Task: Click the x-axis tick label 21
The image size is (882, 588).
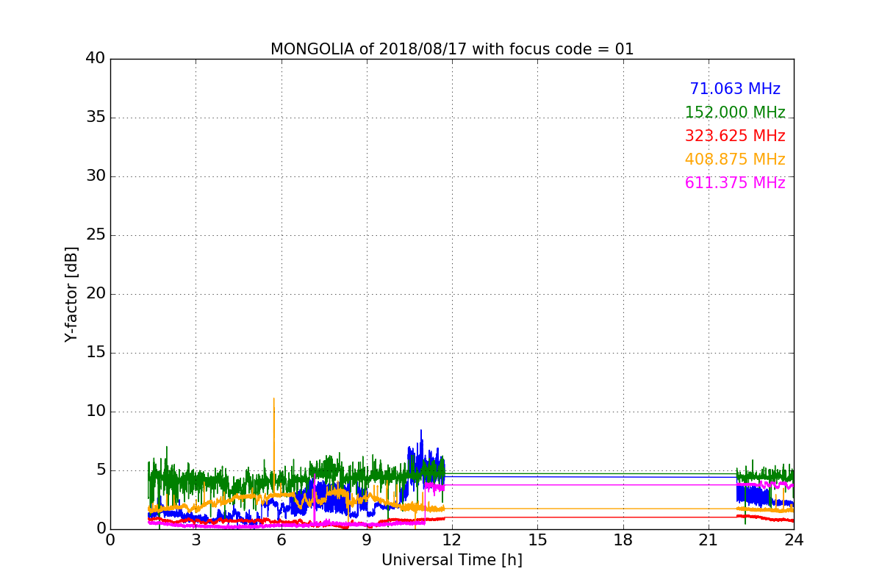Action: (x=709, y=540)
